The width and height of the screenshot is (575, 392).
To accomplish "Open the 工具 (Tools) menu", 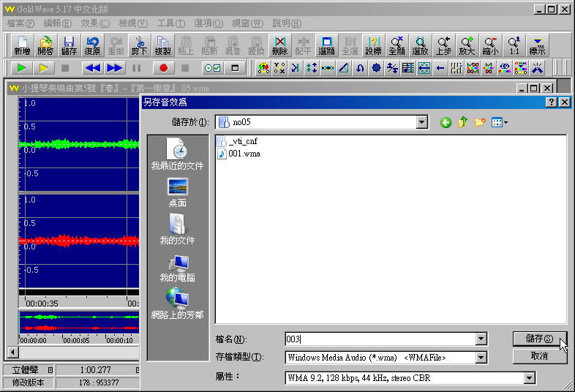I will click(171, 23).
